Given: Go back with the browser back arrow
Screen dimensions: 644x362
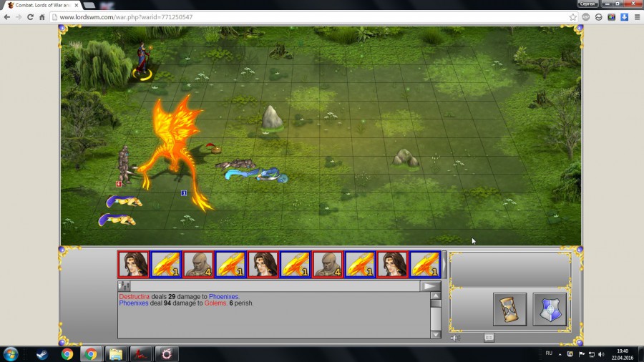Looking at the screenshot, I should (x=7, y=17).
